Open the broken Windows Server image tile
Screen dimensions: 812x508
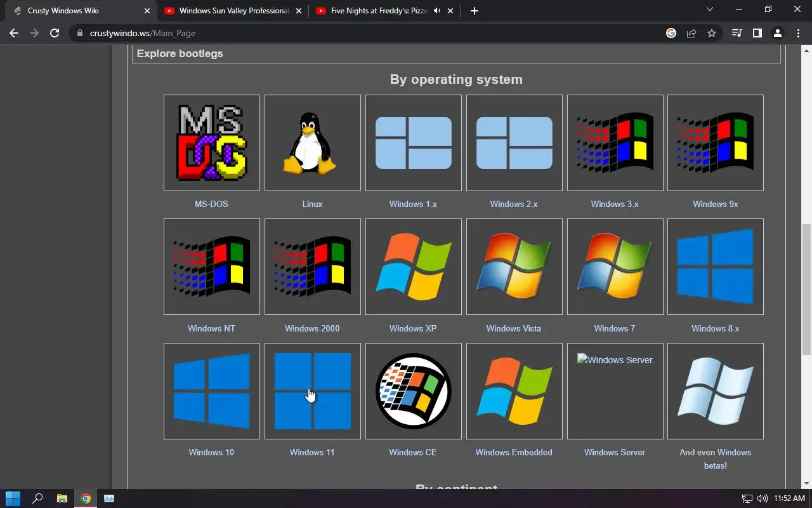click(x=615, y=391)
